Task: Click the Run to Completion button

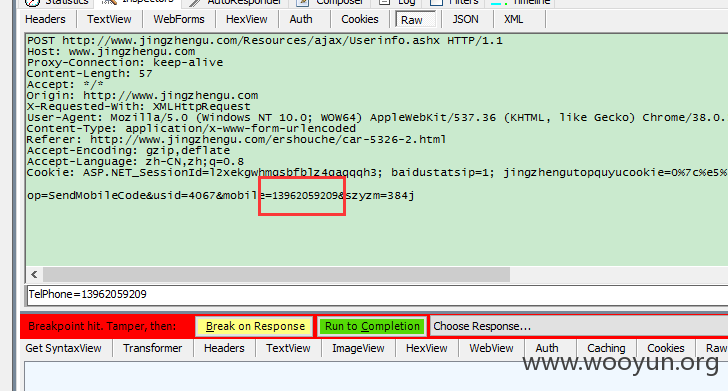Action: tap(372, 326)
